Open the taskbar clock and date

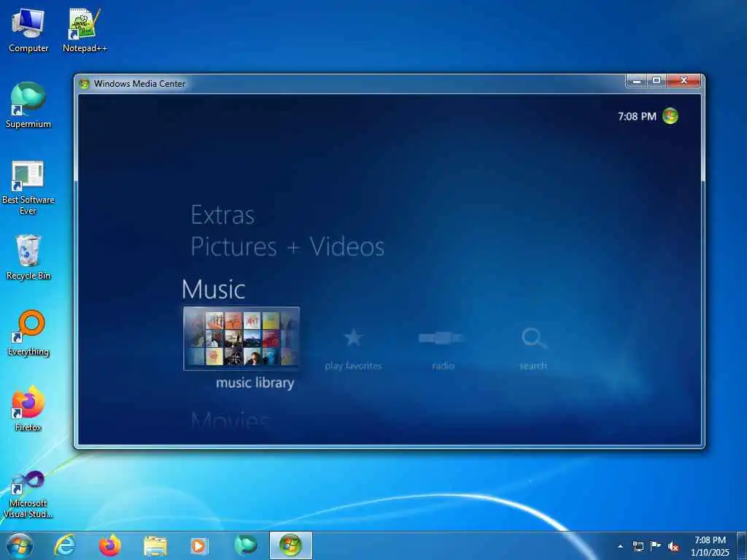pos(710,546)
